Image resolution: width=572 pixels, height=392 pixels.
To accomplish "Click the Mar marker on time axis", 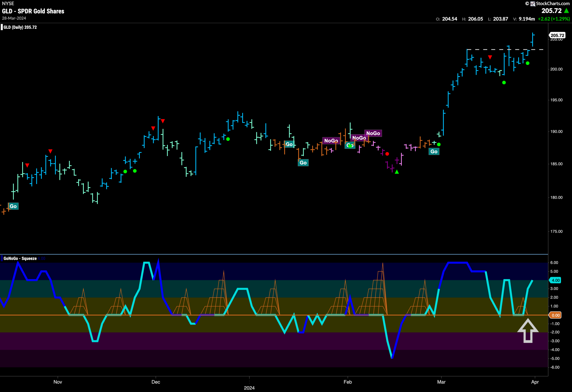I will click(x=441, y=382).
